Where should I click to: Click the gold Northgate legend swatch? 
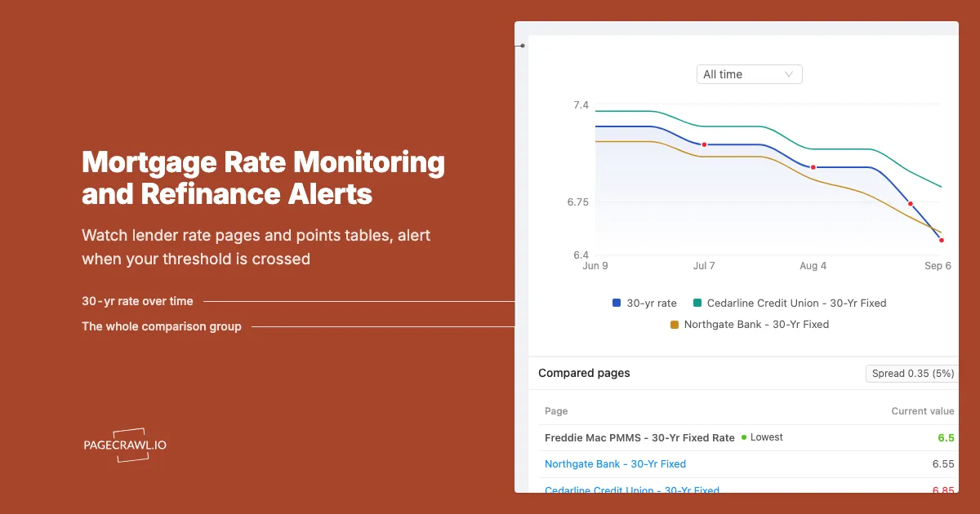point(674,324)
